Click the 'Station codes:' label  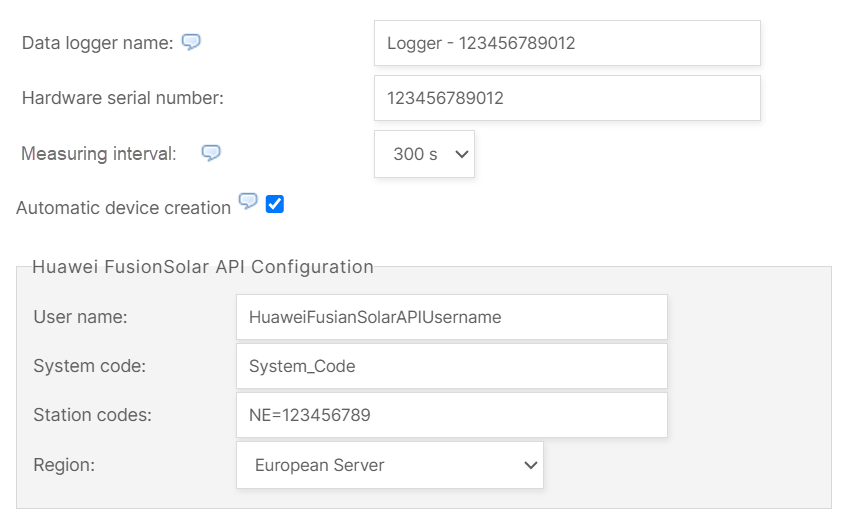(93, 415)
